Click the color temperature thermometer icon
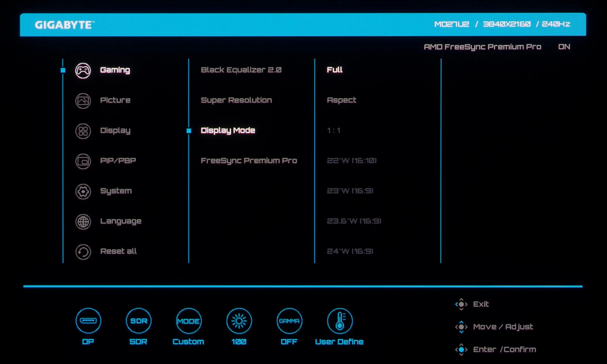 pyautogui.click(x=340, y=321)
